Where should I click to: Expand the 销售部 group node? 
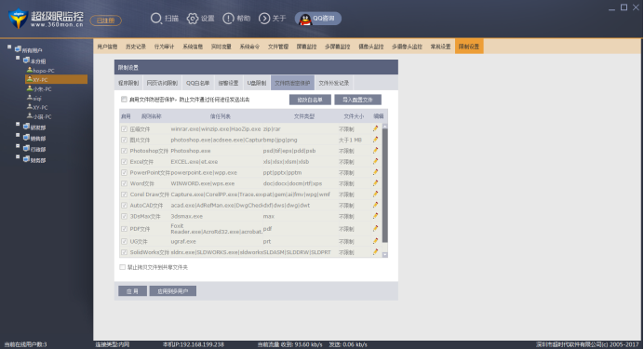click(x=18, y=135)
